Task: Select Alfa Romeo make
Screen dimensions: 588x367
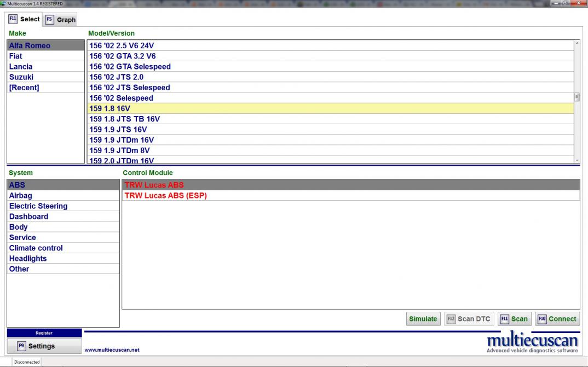Action: [x=46, y=45]
